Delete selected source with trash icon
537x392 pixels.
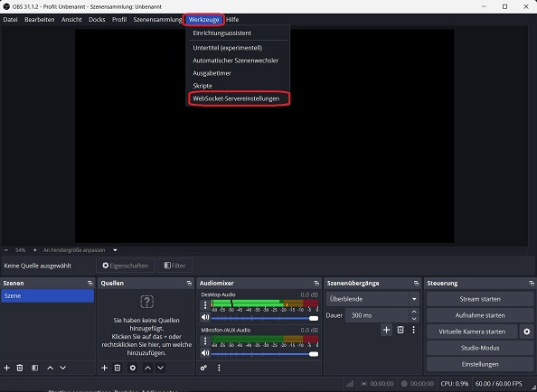coord(118,368)
